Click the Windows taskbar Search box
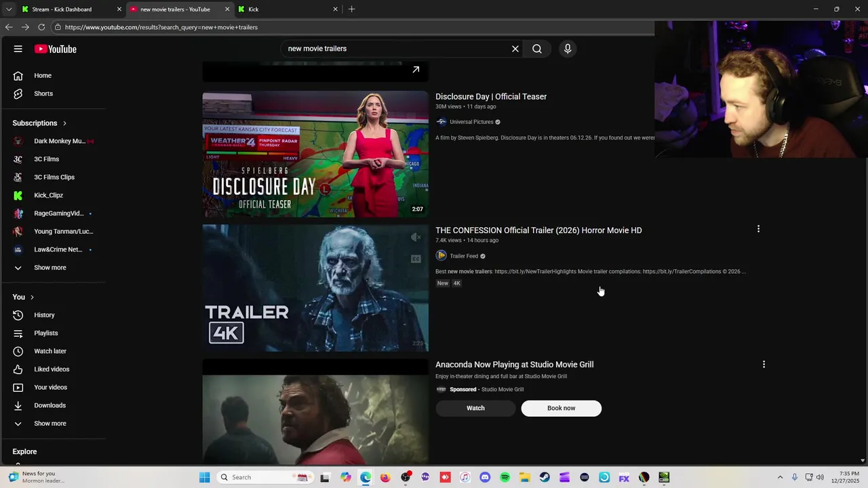The height and width of the screenshot is (488, 868). click(x=266, y=477)
